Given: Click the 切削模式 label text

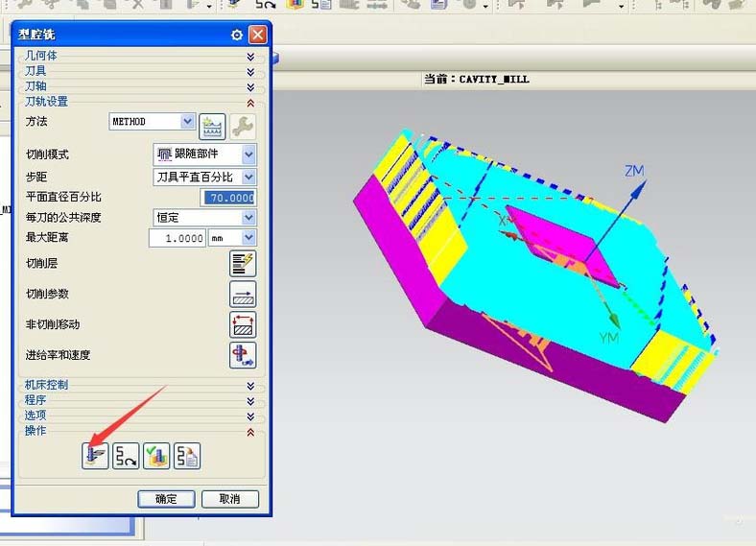Looking at the screenshot, I should 47,154.
